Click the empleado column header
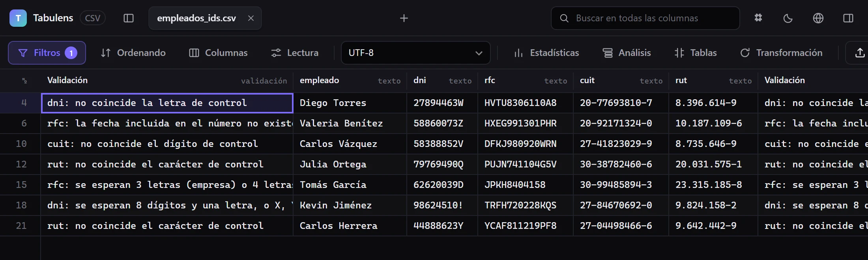Image resolution: width=868 pixels, height=260 pixels. point(350,80)
